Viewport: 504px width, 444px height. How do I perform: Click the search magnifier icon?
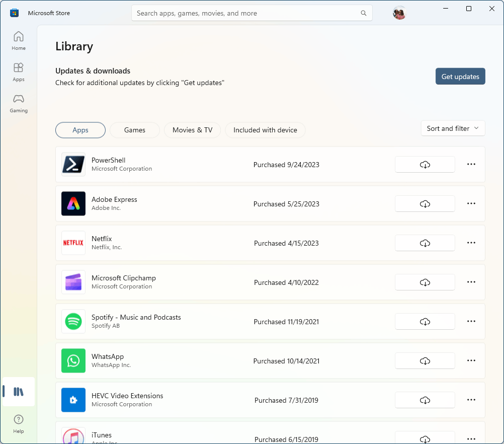coord(364,13)
